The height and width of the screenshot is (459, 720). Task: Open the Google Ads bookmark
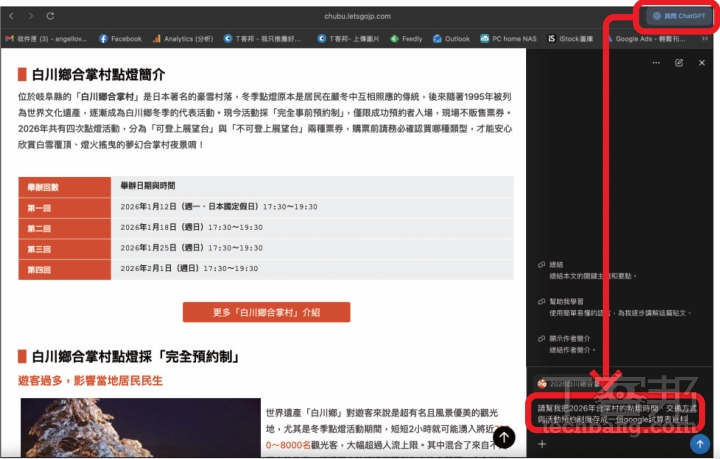(646, 39)
